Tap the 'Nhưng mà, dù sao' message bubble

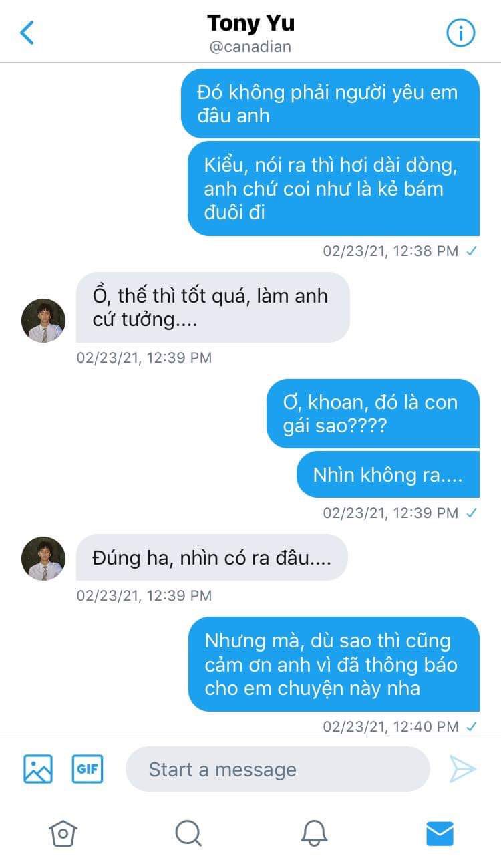(334, 664)
